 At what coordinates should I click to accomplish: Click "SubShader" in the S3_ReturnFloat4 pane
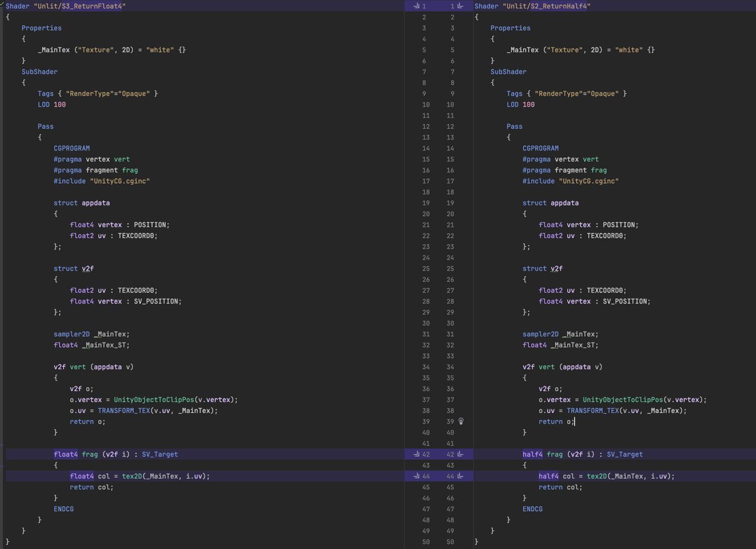click(x=40, y=72)
